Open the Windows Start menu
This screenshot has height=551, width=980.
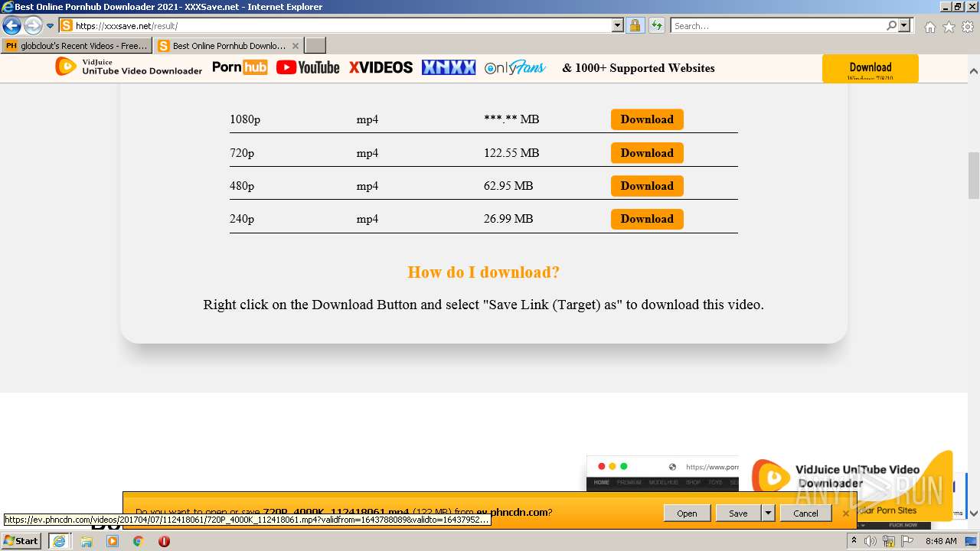(x=21, y=541)
